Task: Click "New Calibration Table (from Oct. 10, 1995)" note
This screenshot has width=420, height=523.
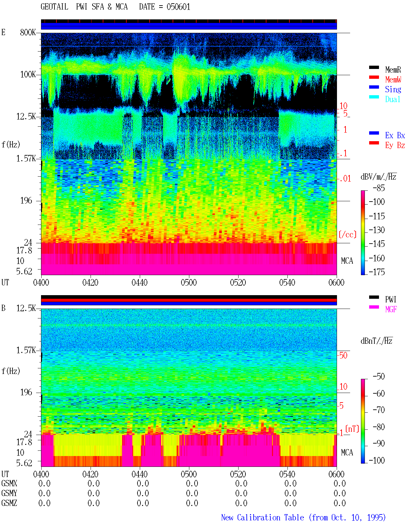Action: (x=304, y=517)
